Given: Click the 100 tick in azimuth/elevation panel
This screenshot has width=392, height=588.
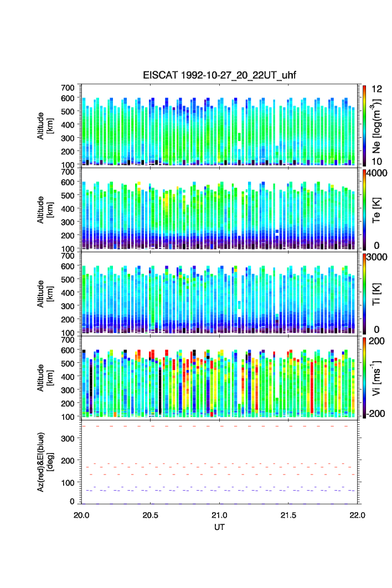Looking at the screenshot, I should (x=68, y=483).
